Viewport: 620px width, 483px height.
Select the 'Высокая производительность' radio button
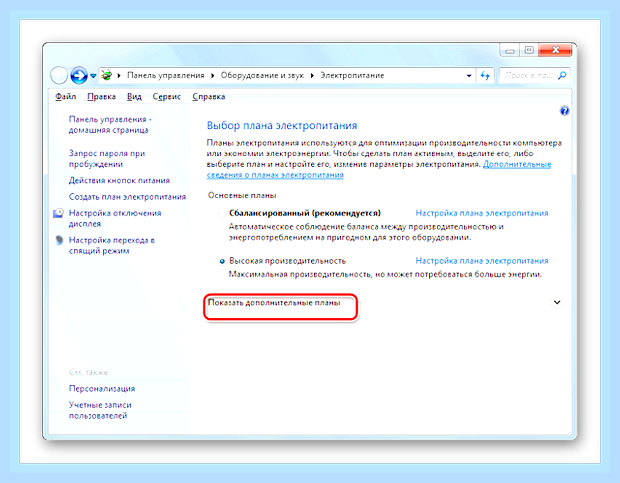222,261
